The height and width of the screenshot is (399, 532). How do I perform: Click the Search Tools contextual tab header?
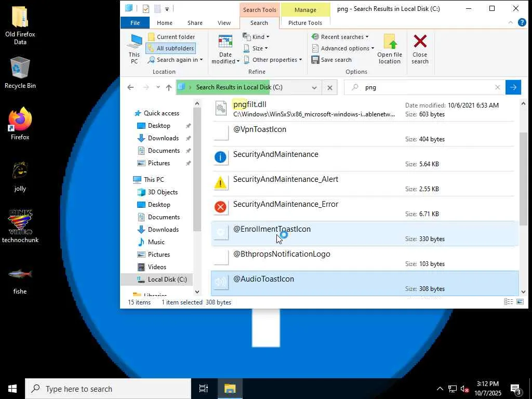(x=260, y=9)
